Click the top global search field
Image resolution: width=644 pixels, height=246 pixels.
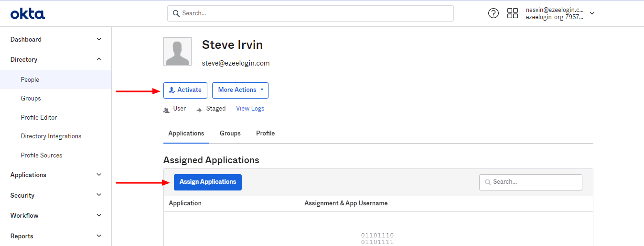tap(310, 13)
